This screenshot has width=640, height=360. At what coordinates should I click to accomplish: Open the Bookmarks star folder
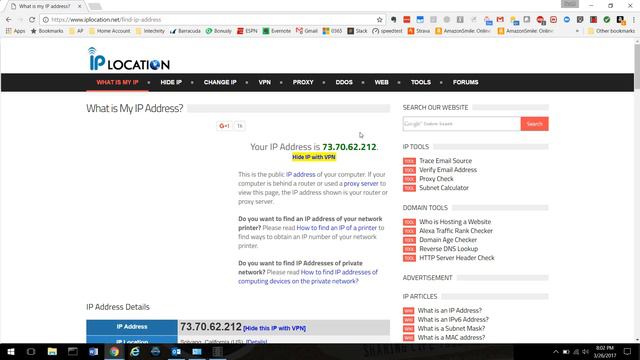tap(47, 31)
